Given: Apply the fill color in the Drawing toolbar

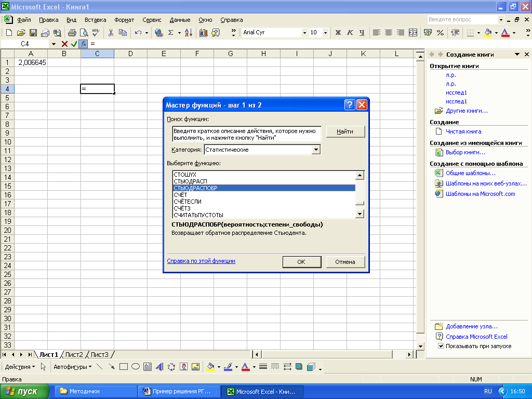Looking at the screenshot, I should click(x=210, y=367).
